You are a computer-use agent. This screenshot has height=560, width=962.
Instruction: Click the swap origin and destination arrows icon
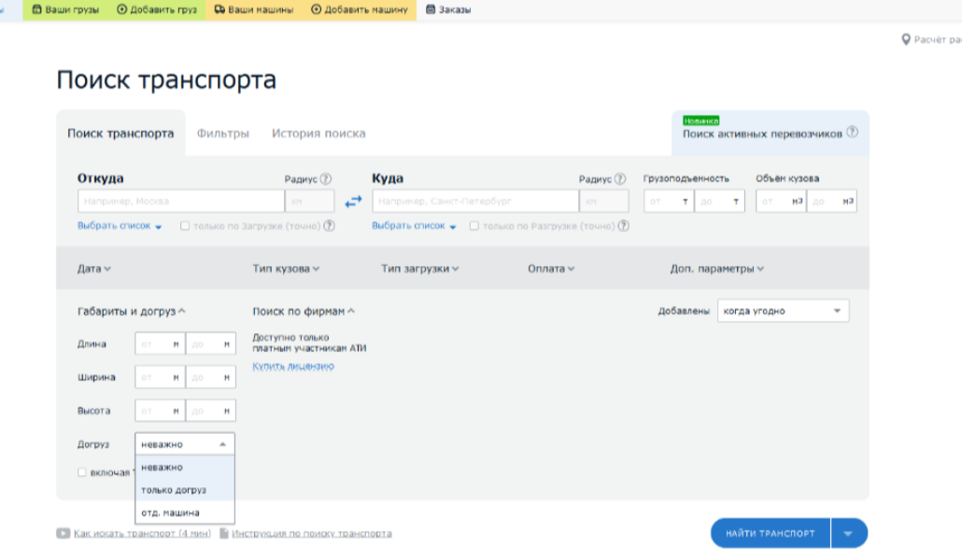pos(353,201)
